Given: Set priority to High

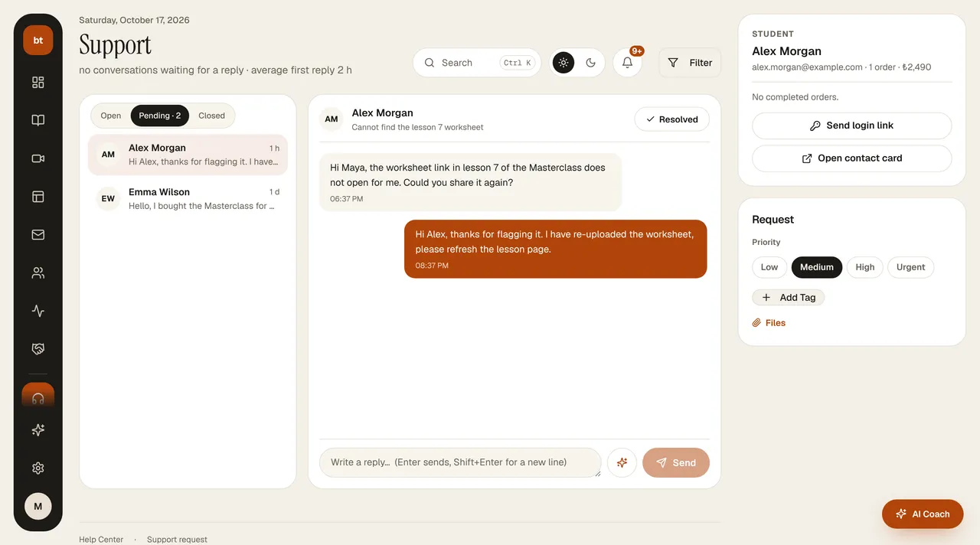Looking at the screenshot, I should pos(865,267).
